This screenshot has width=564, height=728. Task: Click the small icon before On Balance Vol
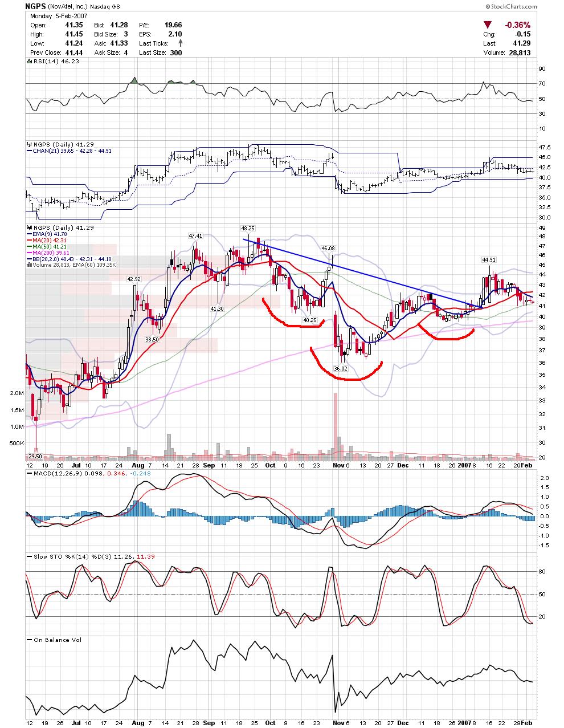(28, 640)
